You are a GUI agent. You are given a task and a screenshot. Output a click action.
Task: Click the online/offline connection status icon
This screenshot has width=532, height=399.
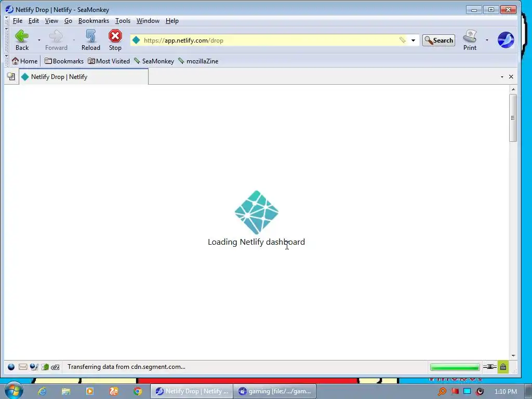pyautogui.click(x=489, y=367)
